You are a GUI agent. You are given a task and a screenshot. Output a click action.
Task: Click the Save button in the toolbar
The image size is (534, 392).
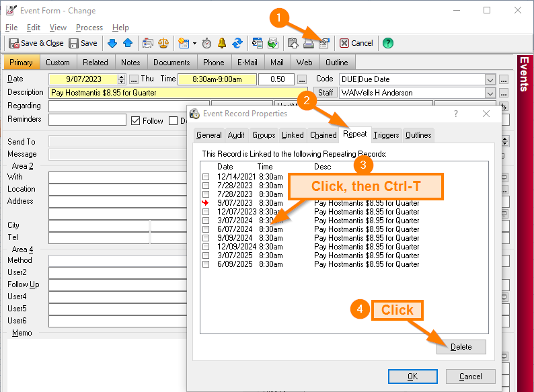[x=83, y=43]
